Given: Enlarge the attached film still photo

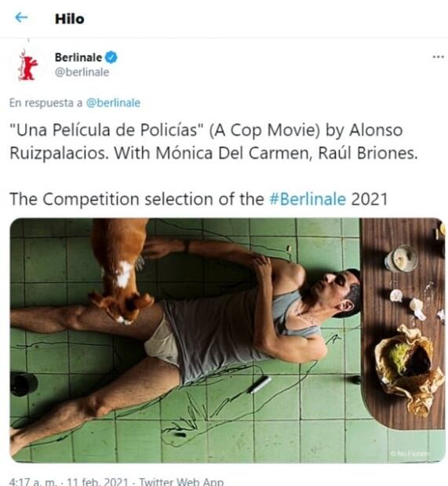Looking at the screenshot, I should point(228,340).
